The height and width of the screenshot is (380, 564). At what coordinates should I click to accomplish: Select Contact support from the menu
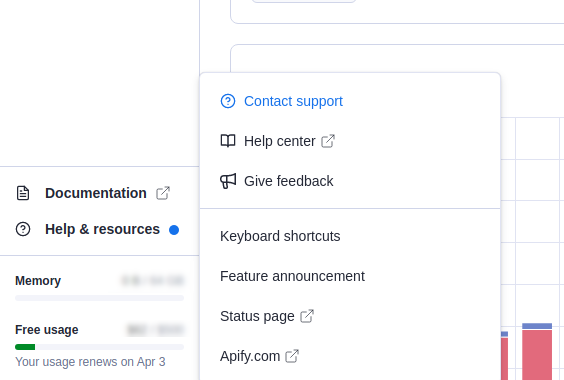point(350,101)
